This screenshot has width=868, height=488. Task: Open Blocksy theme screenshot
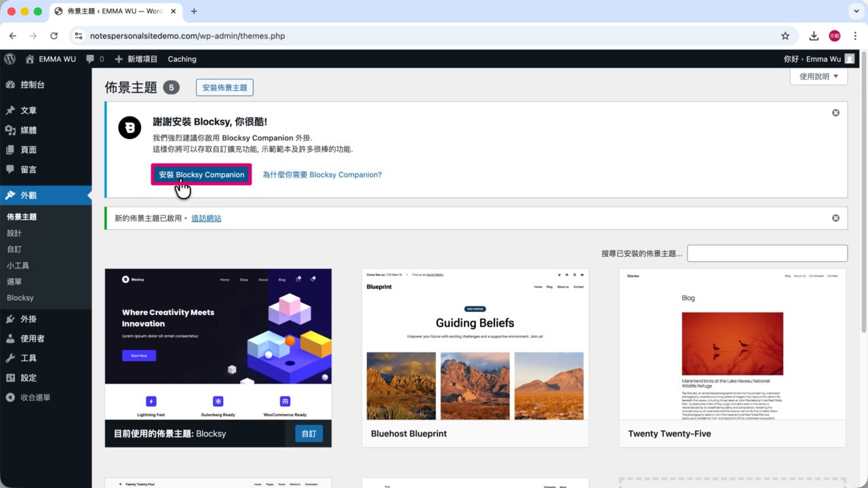click(218, 344)
